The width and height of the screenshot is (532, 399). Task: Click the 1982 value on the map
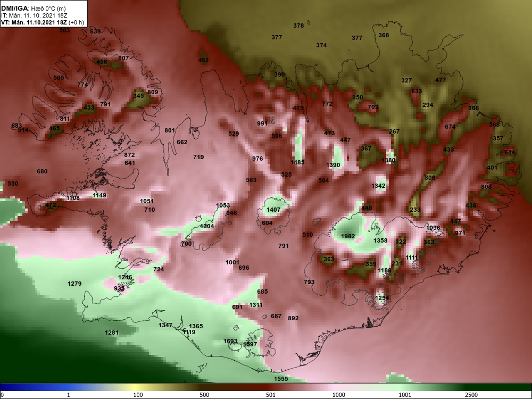click(348, 236)
